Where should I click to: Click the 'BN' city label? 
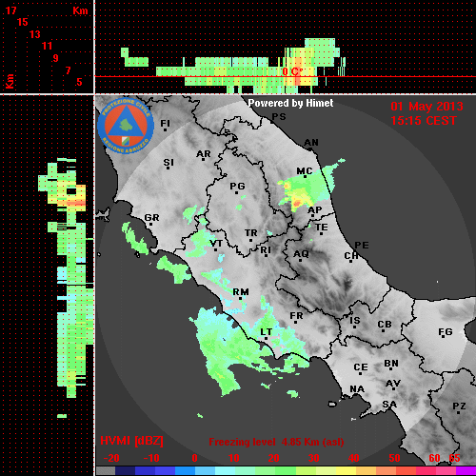[x=391, y=364]
